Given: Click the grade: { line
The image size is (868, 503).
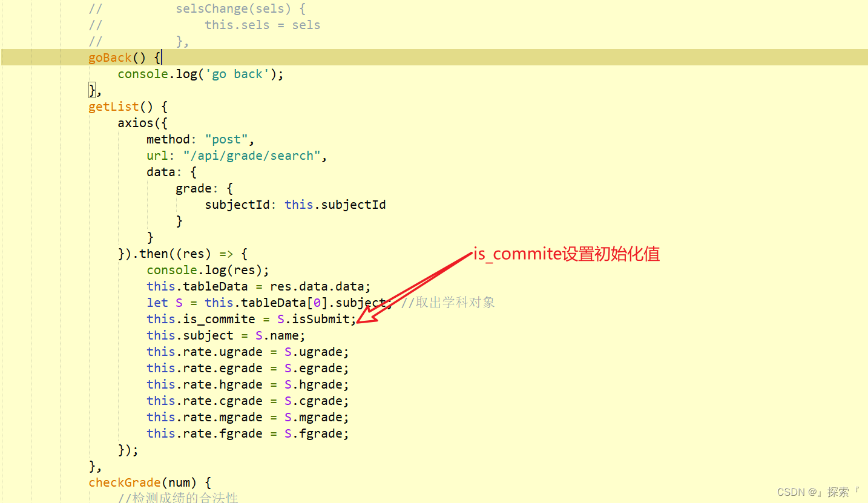Looking at the screenshot, I should (204, 188).
